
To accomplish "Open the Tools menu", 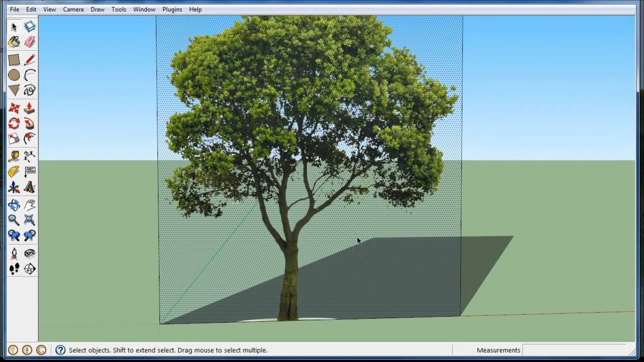I will 119,9.
